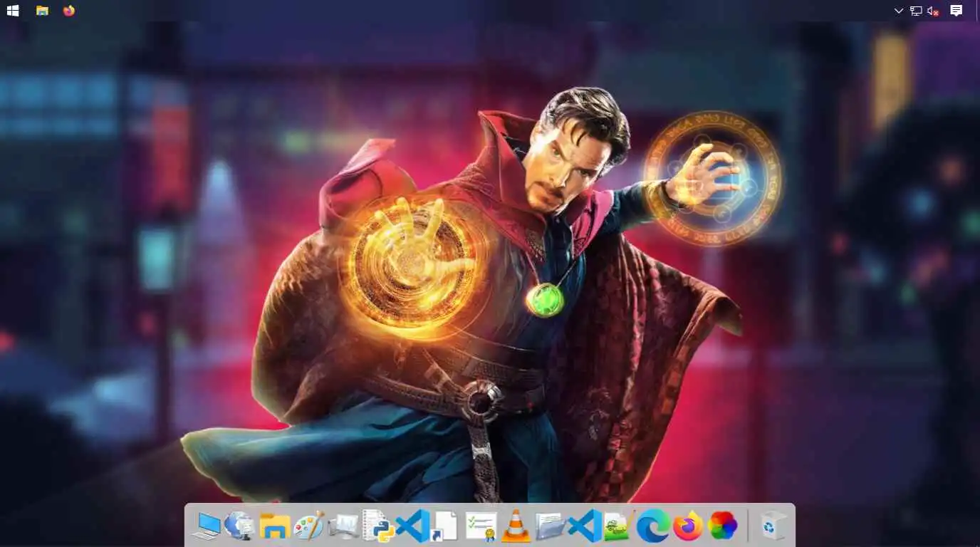
Task: Open network status in system tray
Action: pos(916,11)
